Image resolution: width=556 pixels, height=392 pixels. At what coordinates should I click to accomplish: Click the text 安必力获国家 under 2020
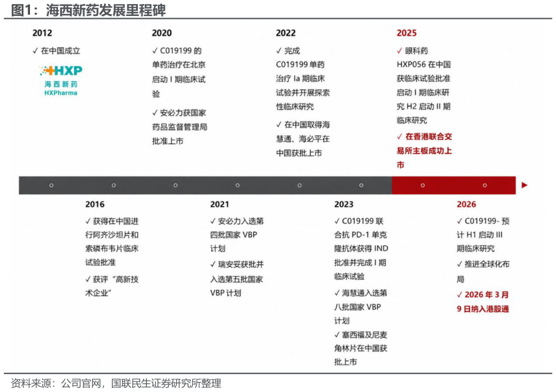tap(183, 113)
